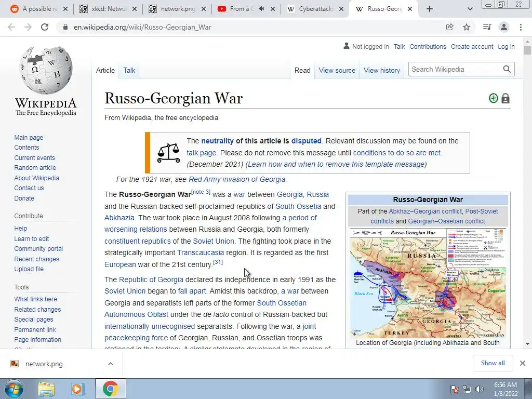Click the Log in link
532x399 pixels.
point(506,46)
